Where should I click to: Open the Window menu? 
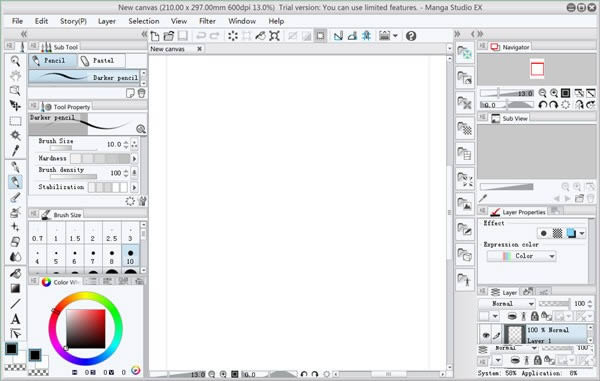[x=242, y=21]
